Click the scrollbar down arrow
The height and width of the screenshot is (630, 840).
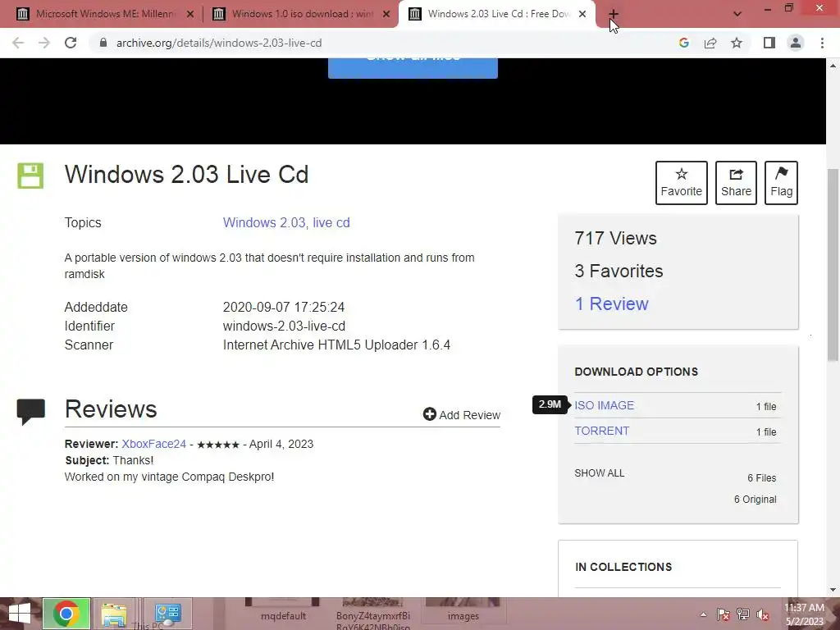pos(833,591)
